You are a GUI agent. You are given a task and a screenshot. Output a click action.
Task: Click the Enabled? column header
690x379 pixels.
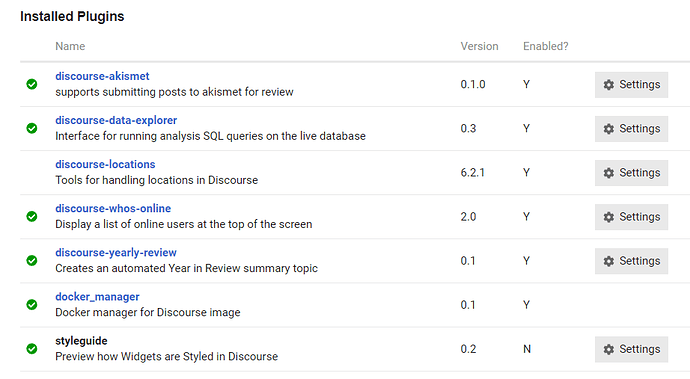tap(546, 46)
